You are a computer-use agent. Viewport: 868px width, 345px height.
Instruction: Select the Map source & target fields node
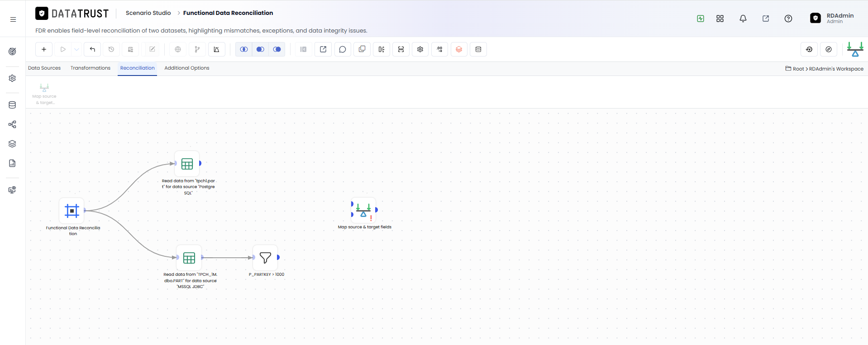click(x=363, y=210)
